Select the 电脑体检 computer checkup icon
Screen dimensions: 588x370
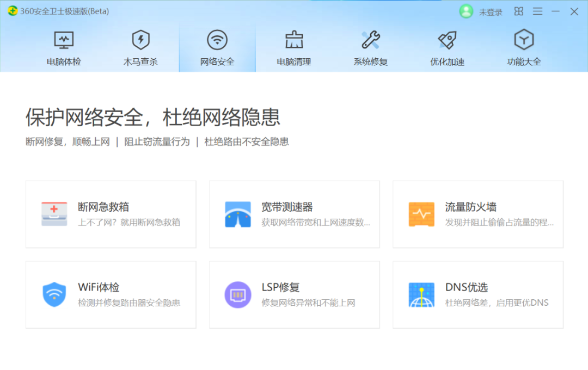[64, 39]
